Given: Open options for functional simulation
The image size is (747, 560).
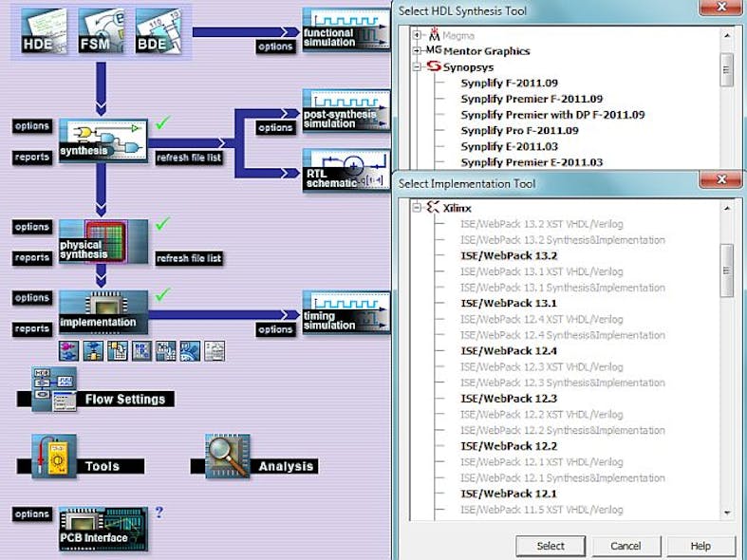Looking at the screenshot, I should tap(275, 47).
